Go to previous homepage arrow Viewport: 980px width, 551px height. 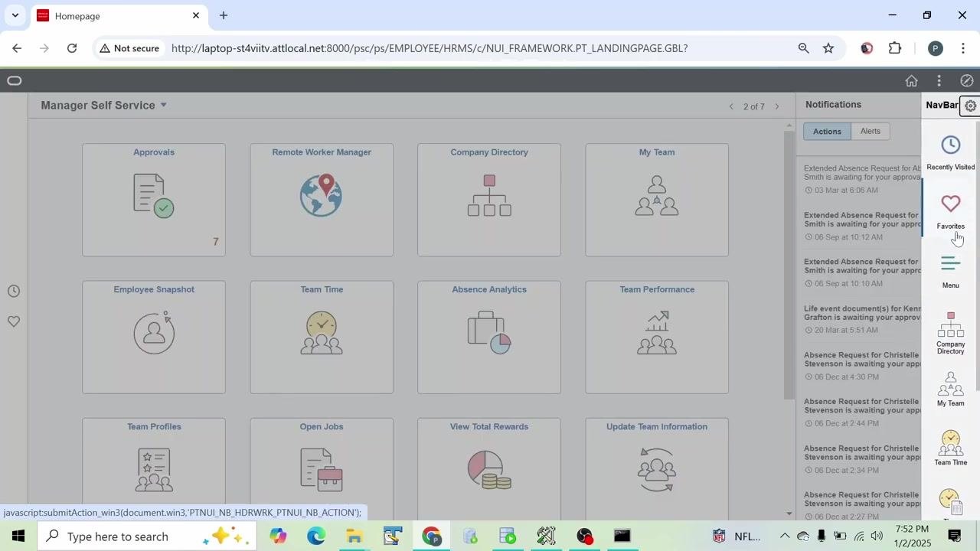(x=731, y=106)
